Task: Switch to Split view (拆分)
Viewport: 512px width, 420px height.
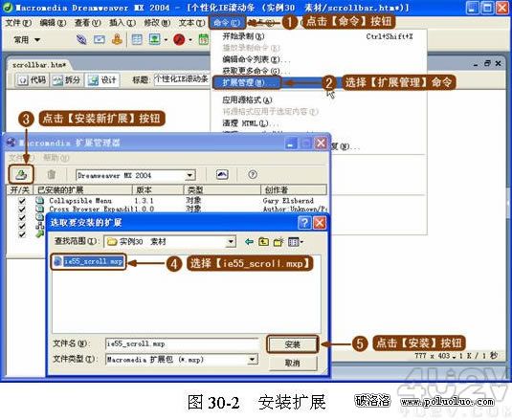Action: click(x=67, y=80)
